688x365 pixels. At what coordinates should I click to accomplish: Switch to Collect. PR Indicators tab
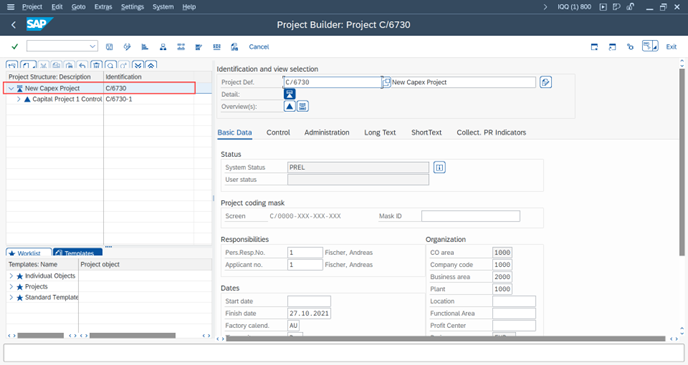tap(491, 132)
